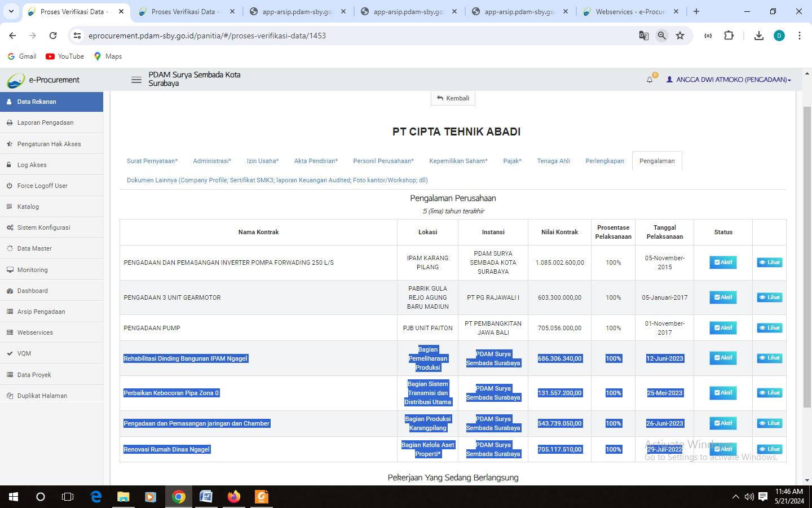The height and width of the screenshot is (508, 812).
Task: Click Lihat for Pengadaan Pump contract
Action: [x=770, y=328]
